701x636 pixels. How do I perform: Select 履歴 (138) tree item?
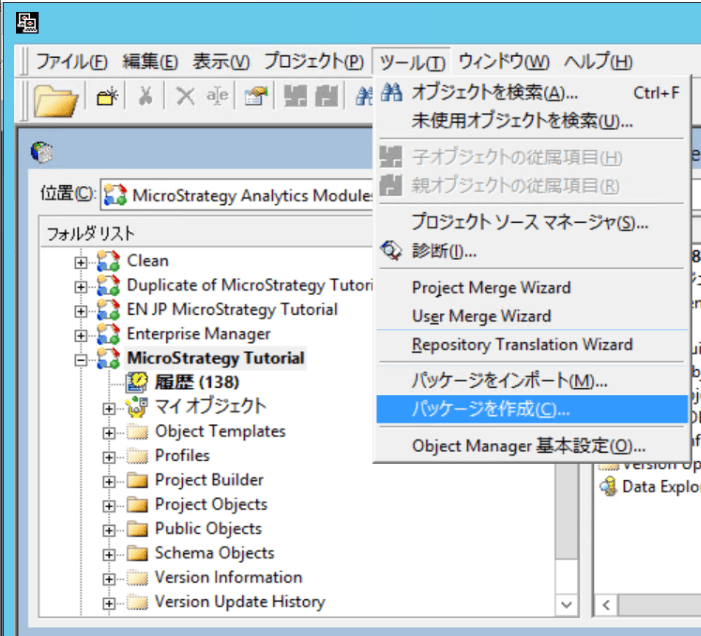click(x=197, y=383)
